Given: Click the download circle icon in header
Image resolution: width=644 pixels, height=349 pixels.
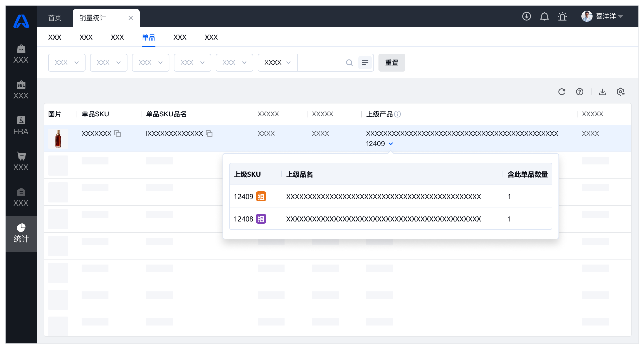Looking at the screenshot, I should point(526,16).
